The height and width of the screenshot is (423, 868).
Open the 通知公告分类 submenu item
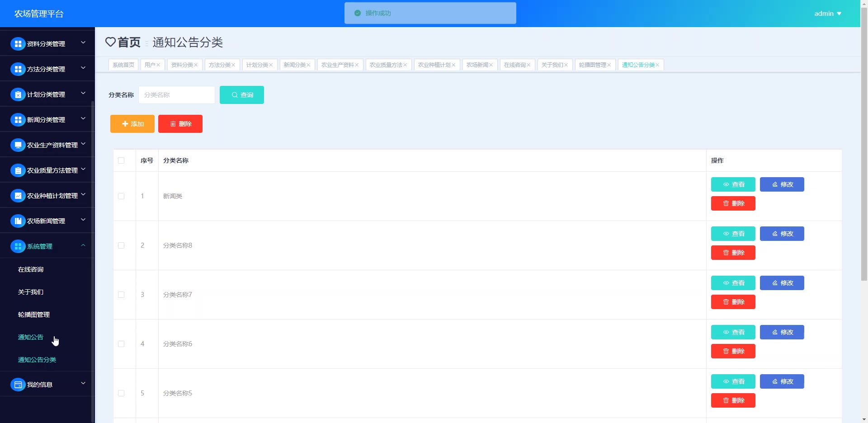37,360
